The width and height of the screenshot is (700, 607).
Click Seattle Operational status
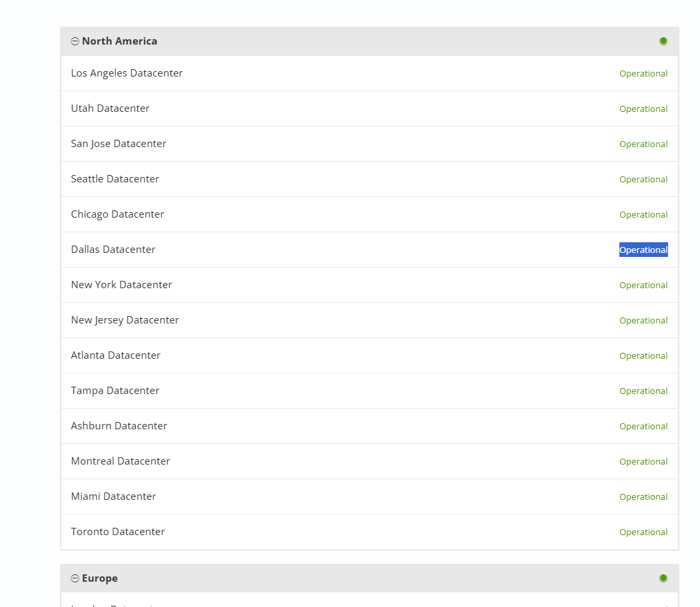coord(643,179)
